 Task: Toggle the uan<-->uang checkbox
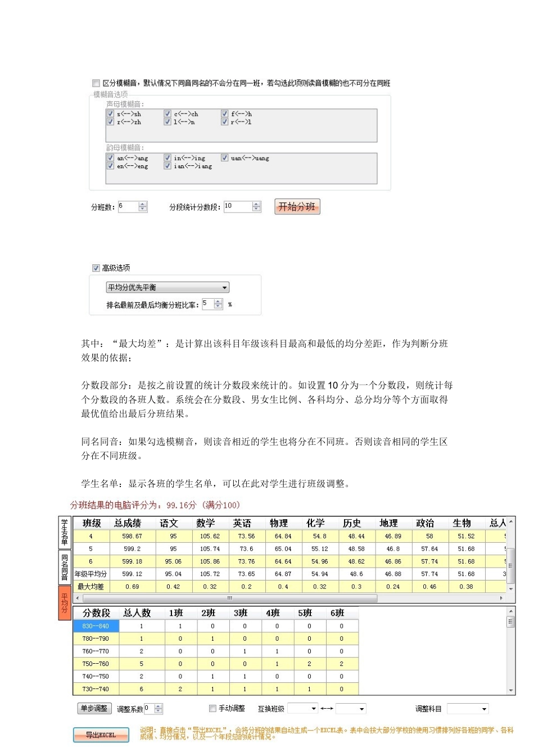[x=225, y=158]
